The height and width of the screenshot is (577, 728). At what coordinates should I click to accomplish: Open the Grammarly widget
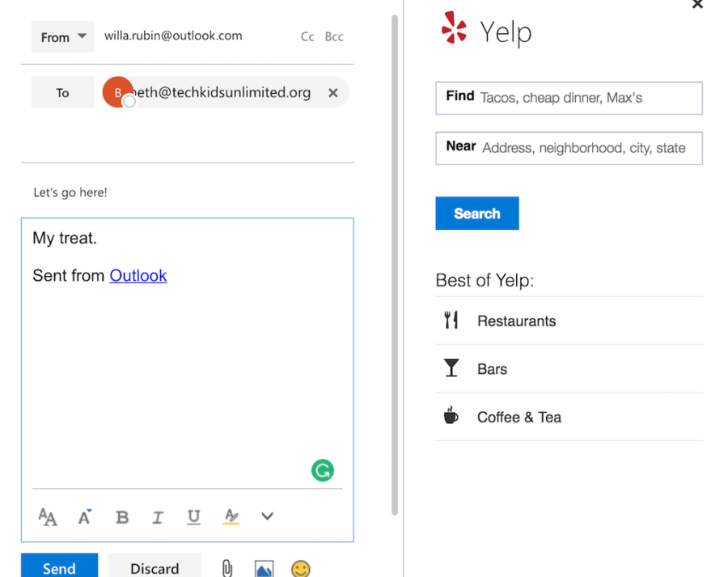[x=323, y=470]
